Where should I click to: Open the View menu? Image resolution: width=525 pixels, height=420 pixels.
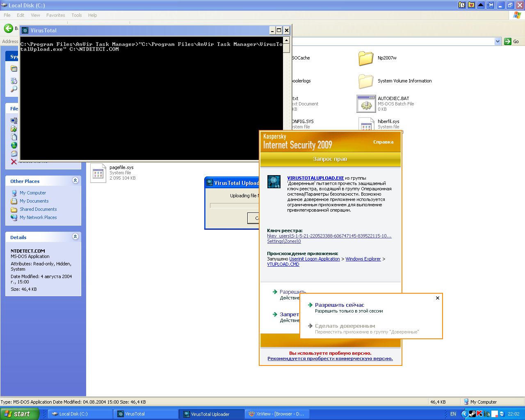36,15
